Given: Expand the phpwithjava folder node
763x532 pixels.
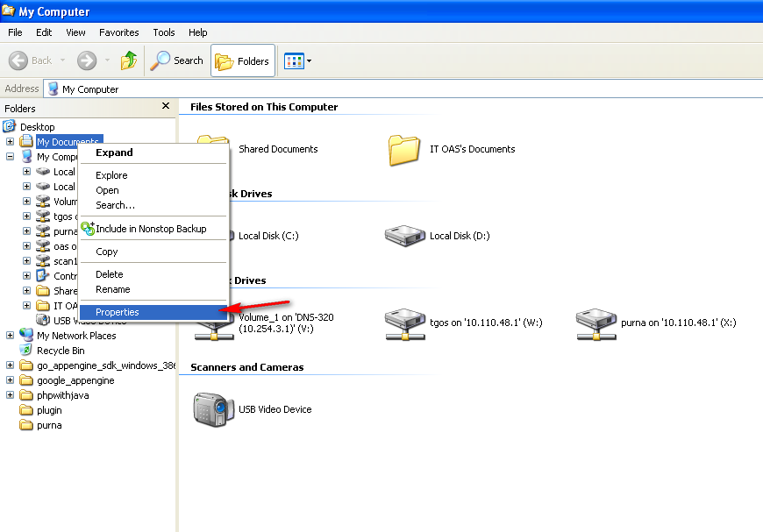Looking at the screenshot, I should (x=10, y=395).
